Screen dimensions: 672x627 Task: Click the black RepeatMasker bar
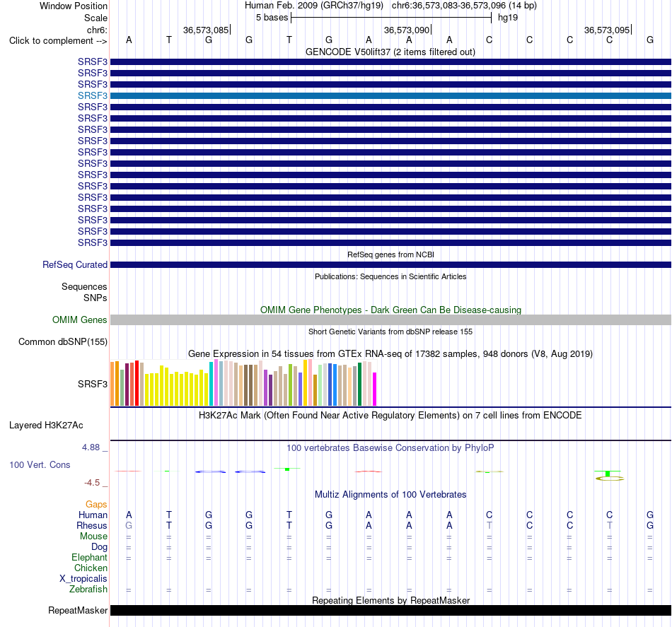(390, 610)
